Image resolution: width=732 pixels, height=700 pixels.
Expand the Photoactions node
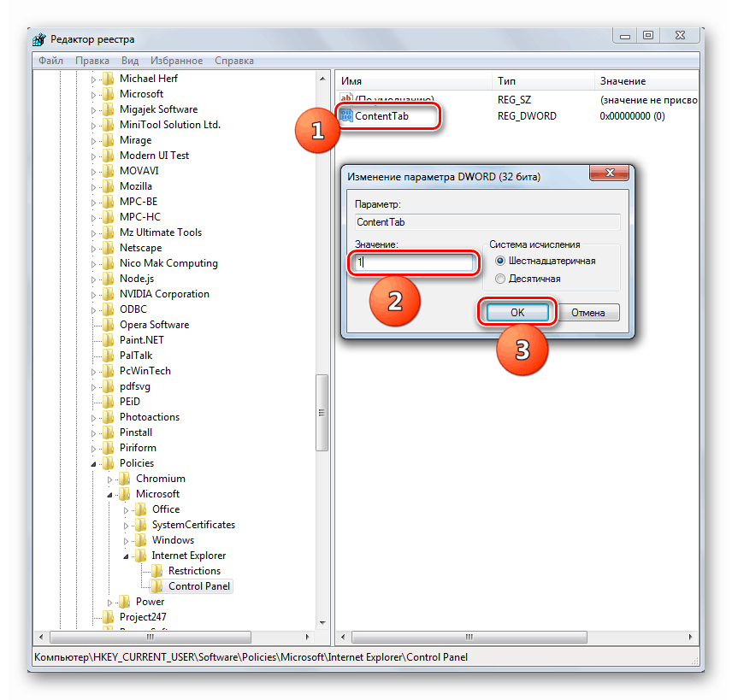tap(93, 418)
